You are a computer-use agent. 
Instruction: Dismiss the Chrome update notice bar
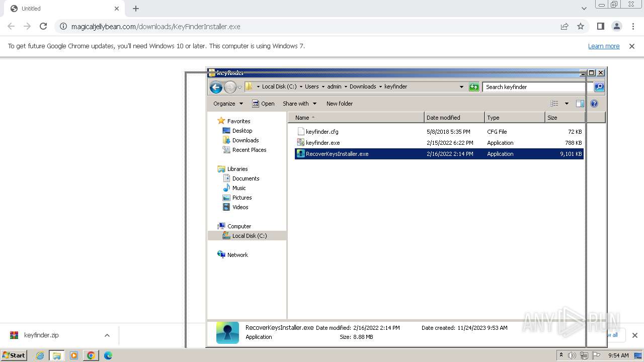click(632, 46)
